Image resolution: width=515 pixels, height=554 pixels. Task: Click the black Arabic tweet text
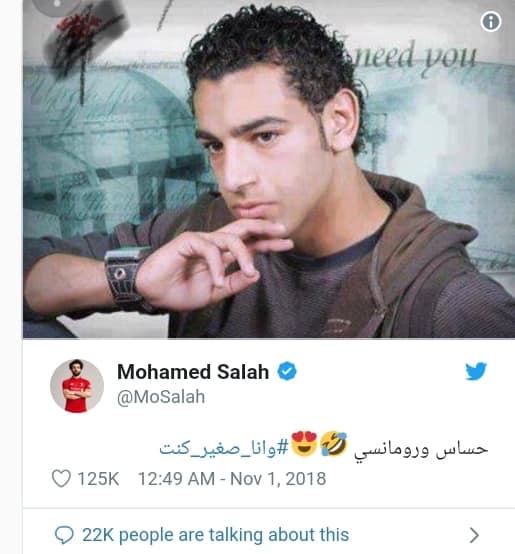(x=421, y=449)
